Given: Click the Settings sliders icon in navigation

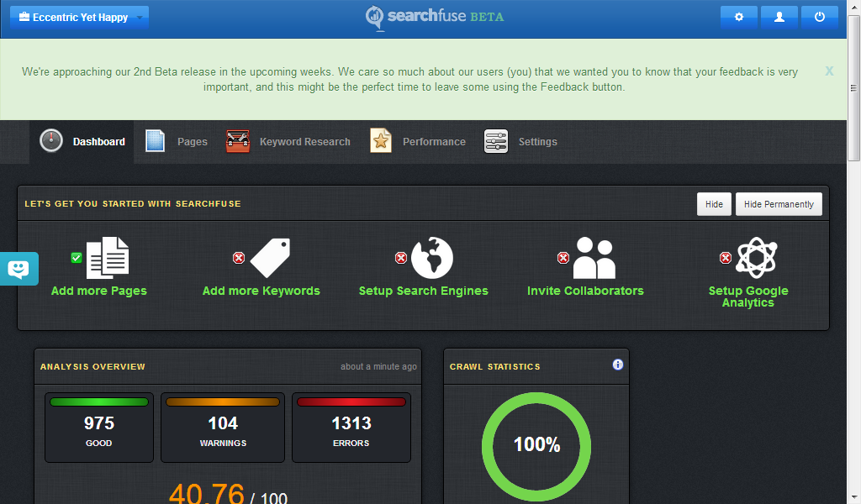Looking at the screenshot, I should point(496,141).
